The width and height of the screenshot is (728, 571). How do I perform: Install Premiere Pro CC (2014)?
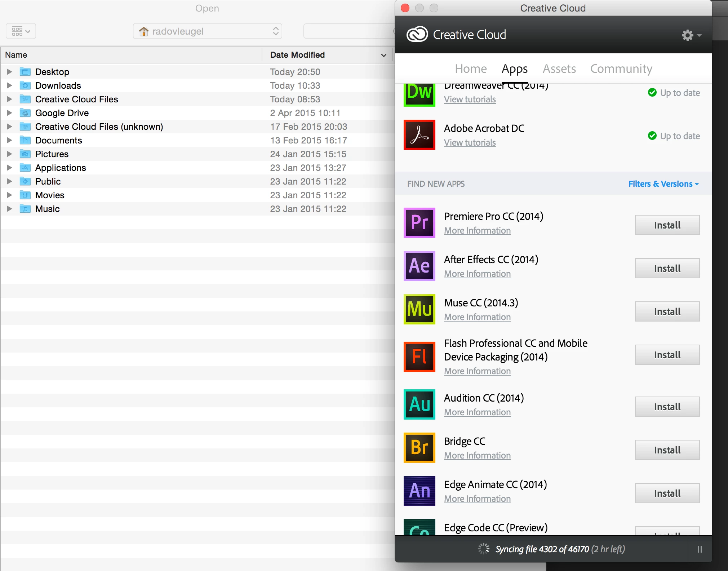click(x=667, y=225)
